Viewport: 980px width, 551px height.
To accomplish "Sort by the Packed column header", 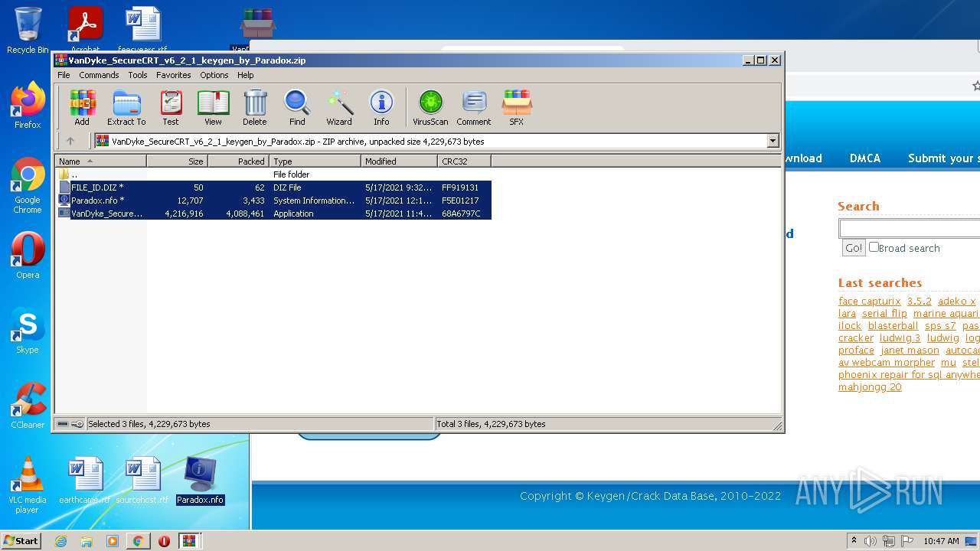I will (x=238, y=161).
